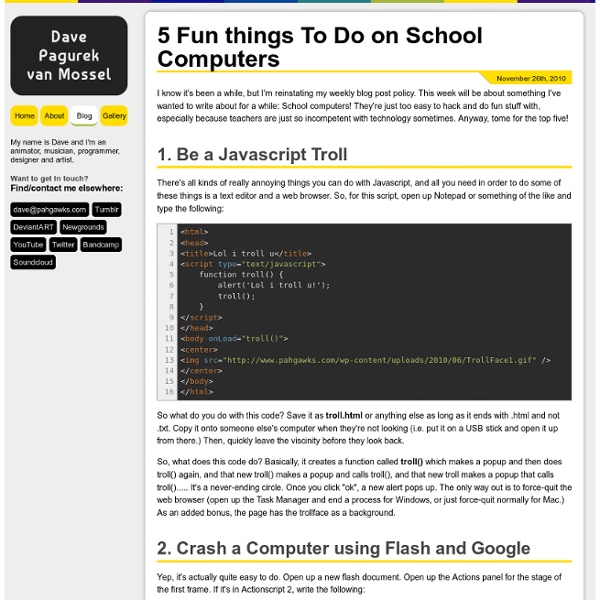Screen dimensions: 600x600
Task: Click the 'My name is Dave' bio text
Action: click(x=65, y=151)
